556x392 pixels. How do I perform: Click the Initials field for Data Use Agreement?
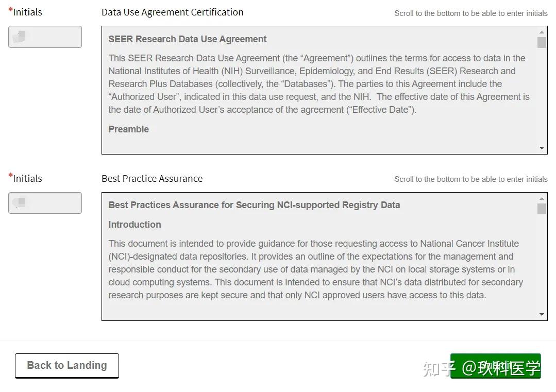tap(45, 37)
